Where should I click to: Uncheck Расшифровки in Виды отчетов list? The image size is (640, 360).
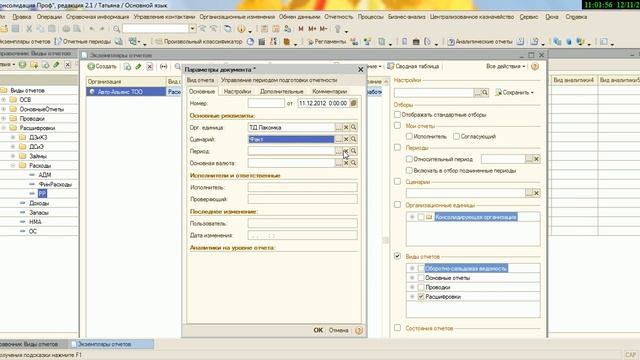421,297
